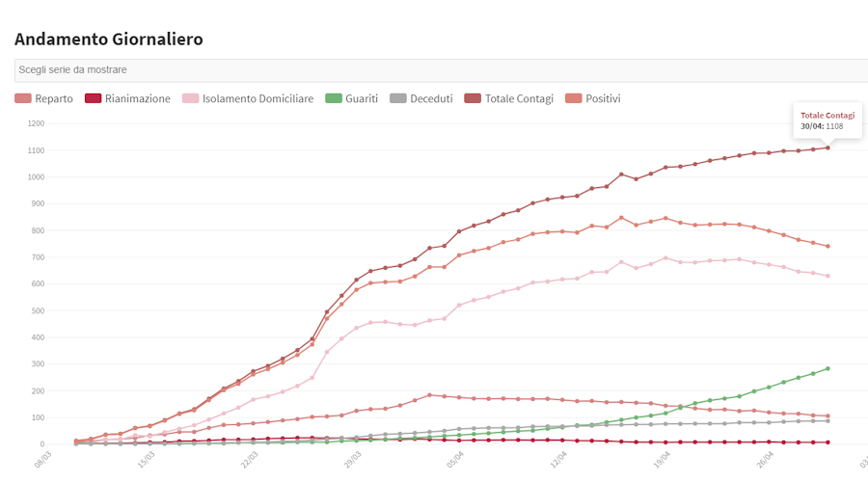
Task: Toggle Deceduti series visibility
Action: click(x=431, y=98)
